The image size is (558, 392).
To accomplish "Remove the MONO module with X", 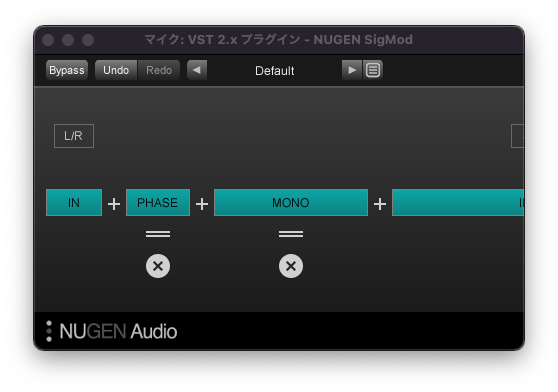I will (291, 266).
